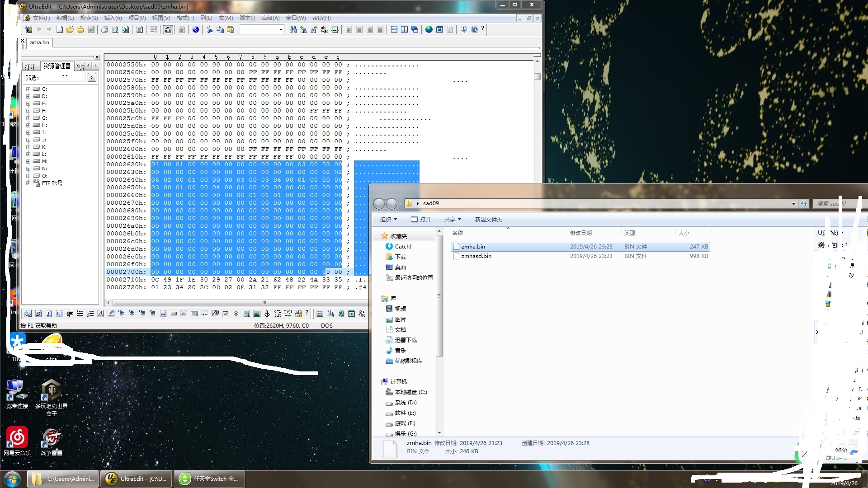Viewport: 868px width, 488px height.
Task: Click the Word wrap toggle icon
Action: pos(154,29)
